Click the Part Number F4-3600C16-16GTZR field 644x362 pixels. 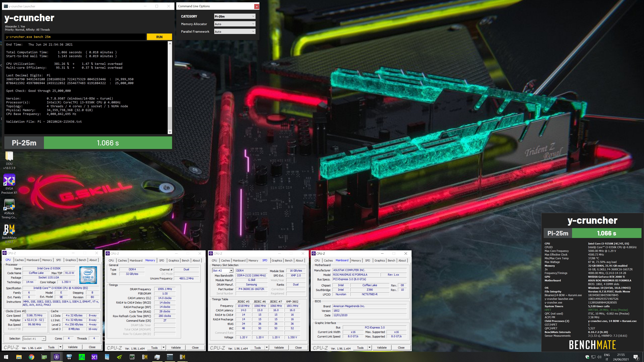click(252, 289)
